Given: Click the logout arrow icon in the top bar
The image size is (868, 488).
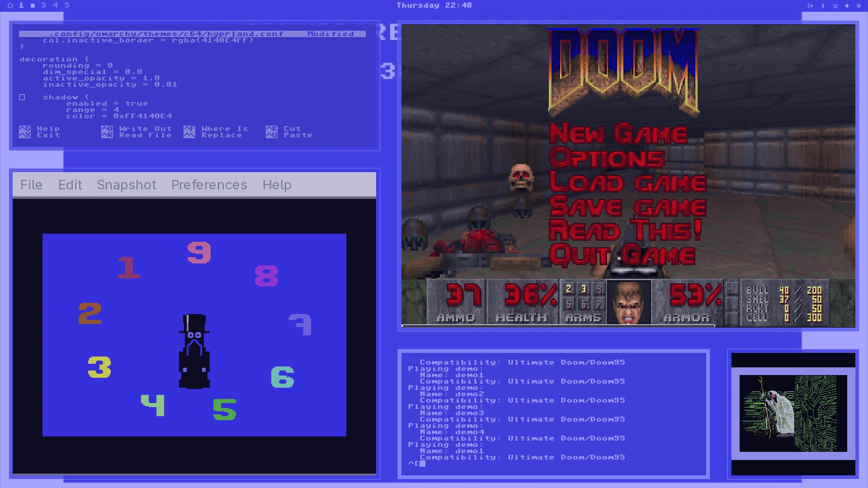Looking at the screenshot, I should click(x=810, y=5).
